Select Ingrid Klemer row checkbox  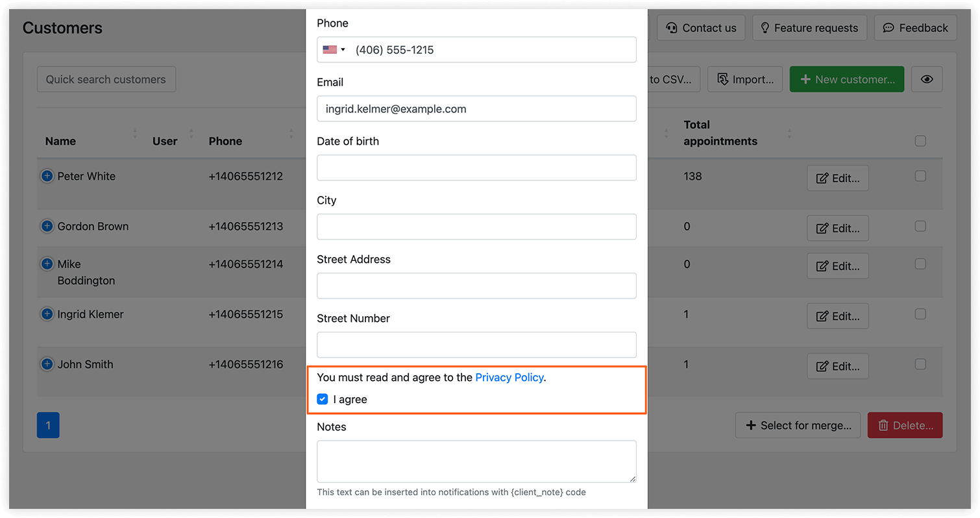pyautogui.click(x=920, y=314)
